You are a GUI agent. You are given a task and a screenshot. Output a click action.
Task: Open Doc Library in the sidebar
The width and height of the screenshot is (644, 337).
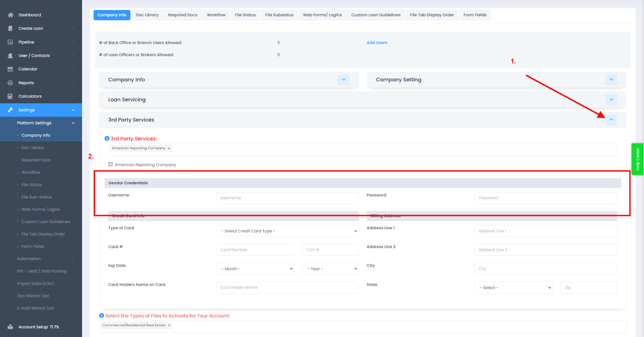coord(33,148)
